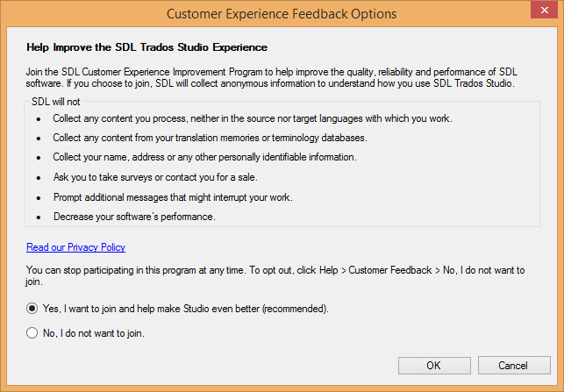Screen dimensions: 564x392
Task: Select the No, I do not want to join option
Action: point(32,333)
